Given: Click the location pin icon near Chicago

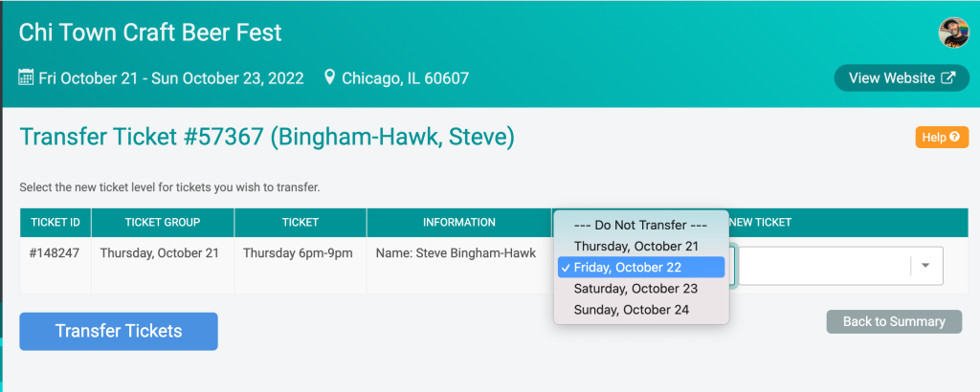Looking at the screenshot, I should 329,78.
